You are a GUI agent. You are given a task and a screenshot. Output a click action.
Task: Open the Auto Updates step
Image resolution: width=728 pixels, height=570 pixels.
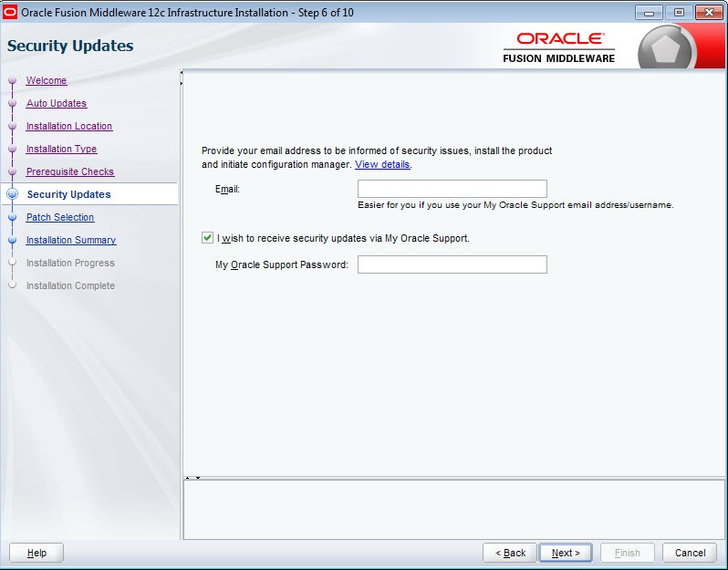pyautogui.click(x=57, y=103)
